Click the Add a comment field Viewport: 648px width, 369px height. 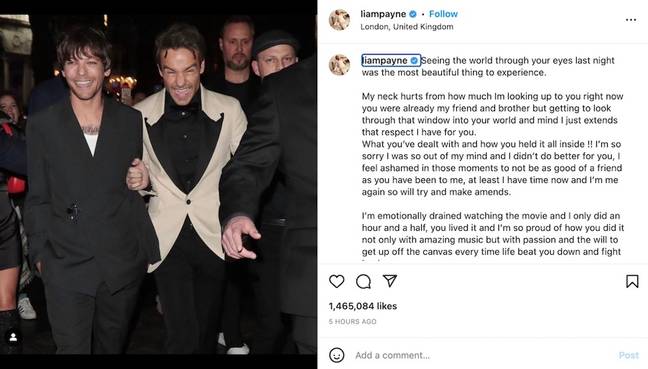[x=481, y=355]
